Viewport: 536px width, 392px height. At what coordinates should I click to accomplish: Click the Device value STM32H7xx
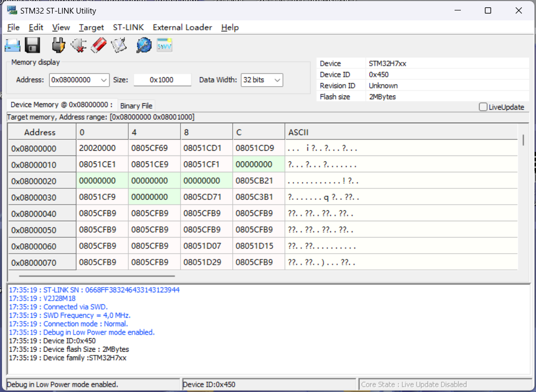pos(388,64)
